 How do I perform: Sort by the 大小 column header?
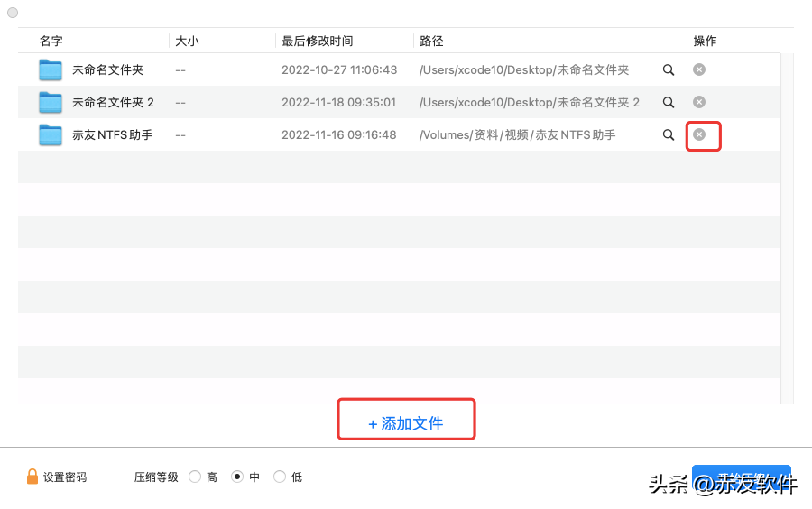[x=187, y=41]
